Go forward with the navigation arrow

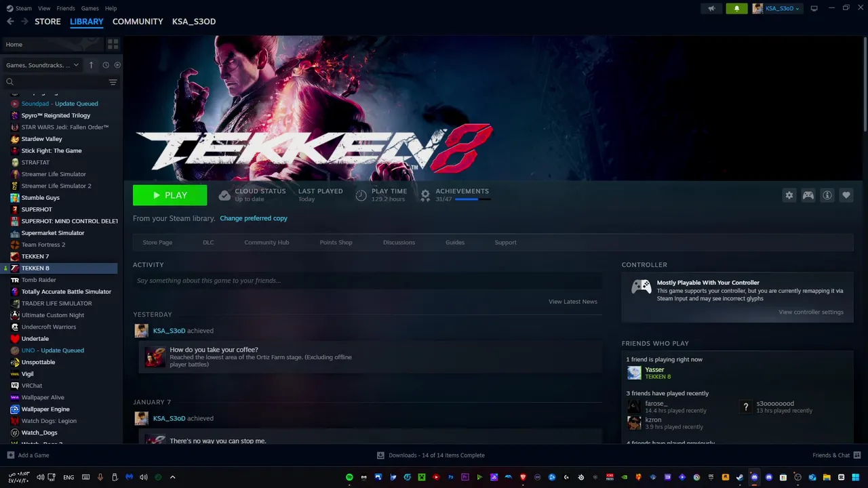coord(24,22)
